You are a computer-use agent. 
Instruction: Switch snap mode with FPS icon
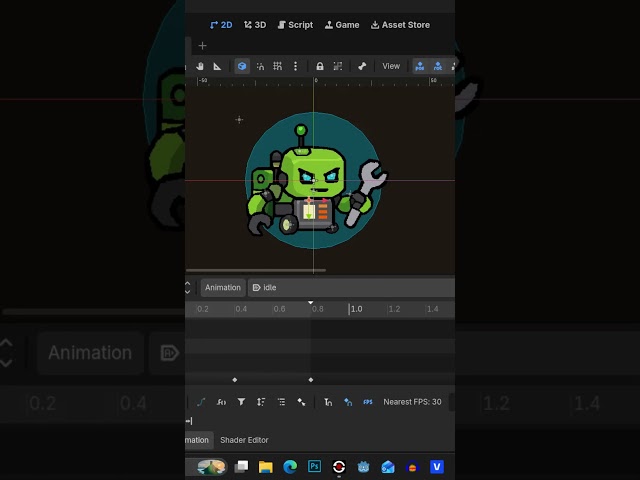(368, 402)
